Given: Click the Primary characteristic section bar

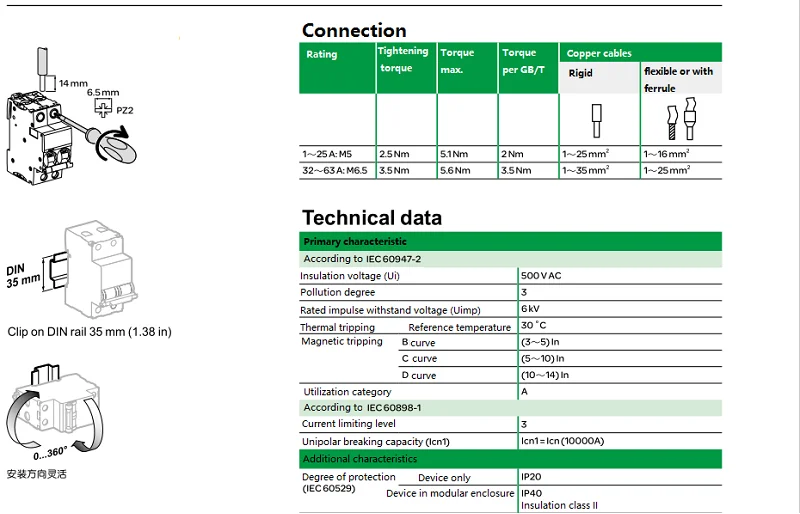Looking at the screenshot, I should click(x=510, y=241).
